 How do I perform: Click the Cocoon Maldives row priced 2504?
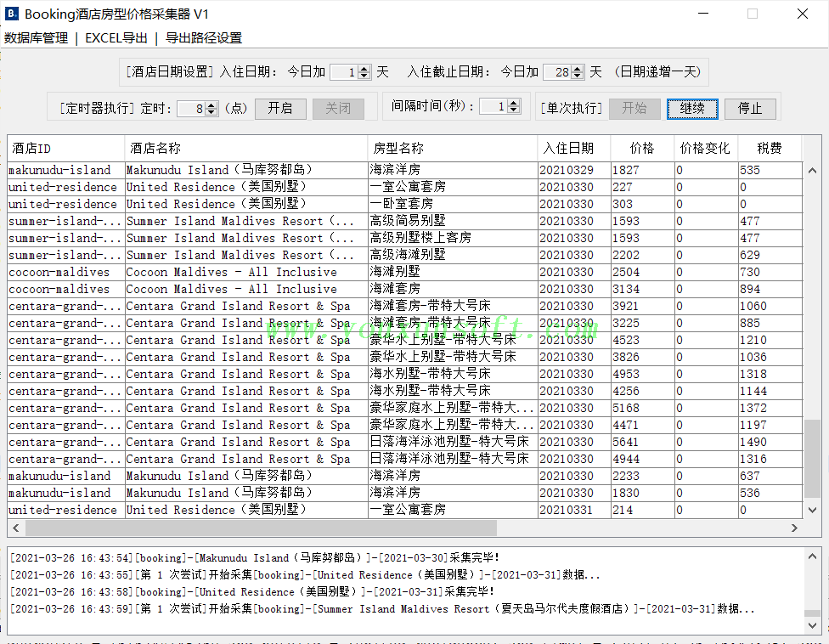pyautogui.click(x=405, y=273)
